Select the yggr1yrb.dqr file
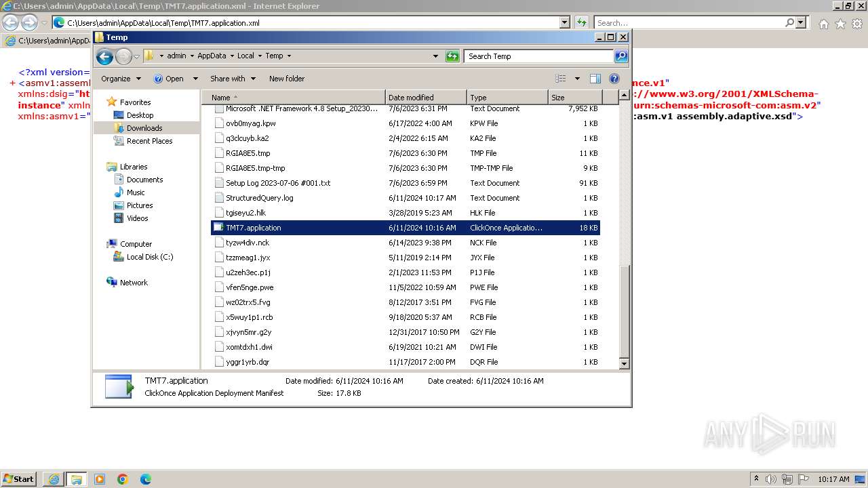Viewport: 868px width, 488px height. tap(406, 362)
